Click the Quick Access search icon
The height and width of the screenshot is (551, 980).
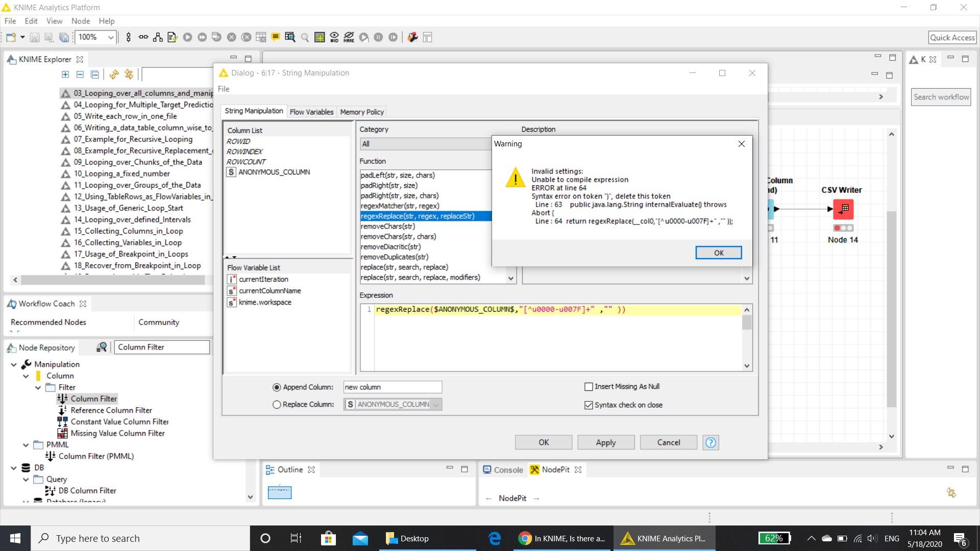[x=952, y=37]
